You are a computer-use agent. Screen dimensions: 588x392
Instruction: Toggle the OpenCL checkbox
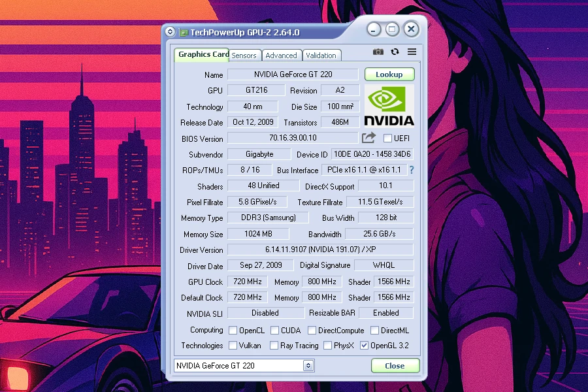tap(233, 330)
